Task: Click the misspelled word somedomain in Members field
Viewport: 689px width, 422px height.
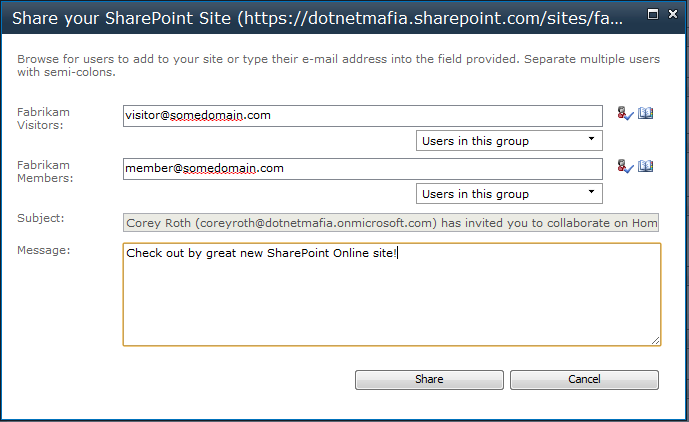Action: [x=219, y=168]
